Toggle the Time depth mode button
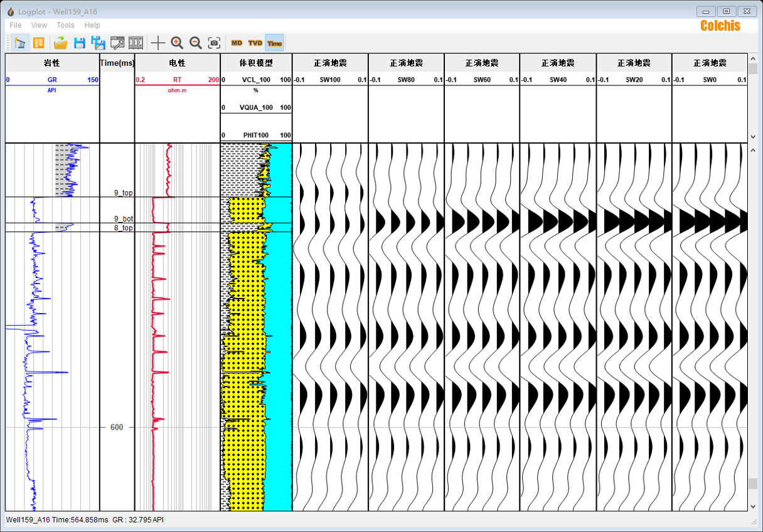Image resolution: width=763 pixels, height=532 pixels. tap(274, 43)
